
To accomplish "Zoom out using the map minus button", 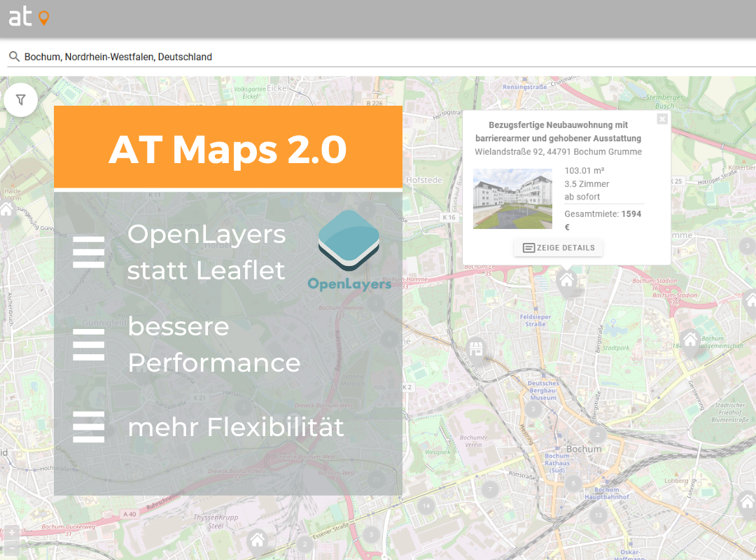I will (x=12, y=547).
